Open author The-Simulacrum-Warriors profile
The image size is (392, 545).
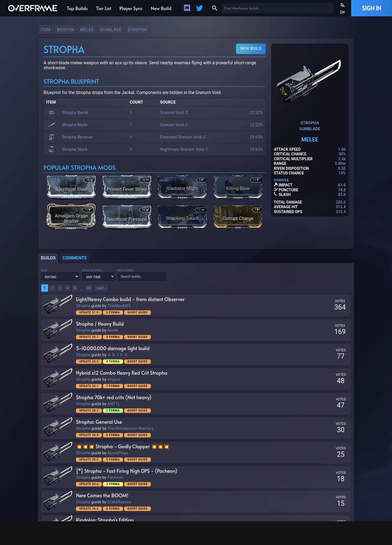coord(130,428)
